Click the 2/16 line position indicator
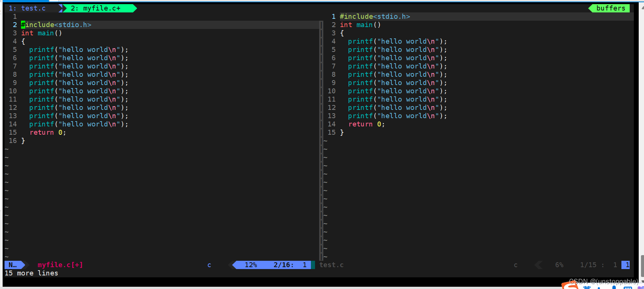644x289 pixels. coord(283,265)
